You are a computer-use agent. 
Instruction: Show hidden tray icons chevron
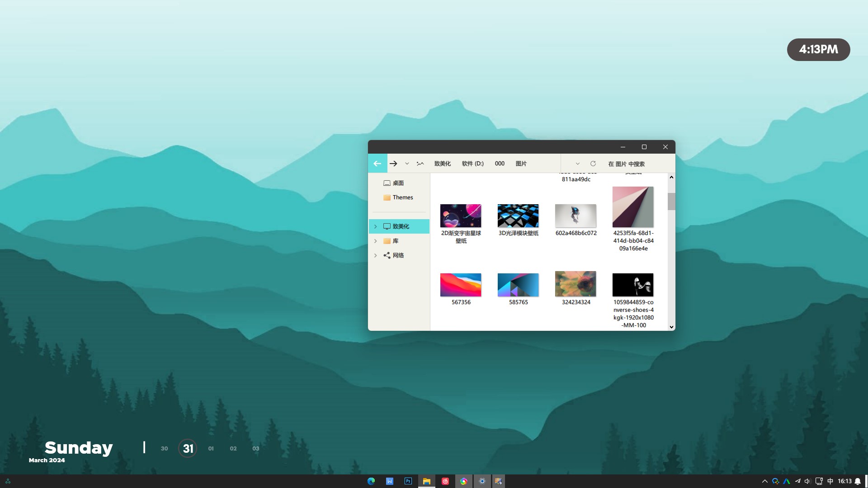tap(765, 481)
